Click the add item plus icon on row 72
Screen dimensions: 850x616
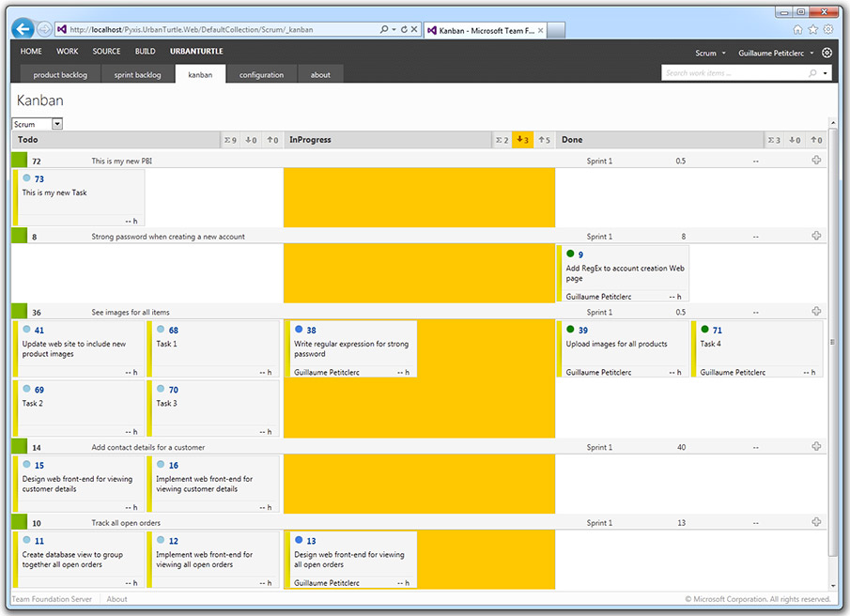click(815, 161)
